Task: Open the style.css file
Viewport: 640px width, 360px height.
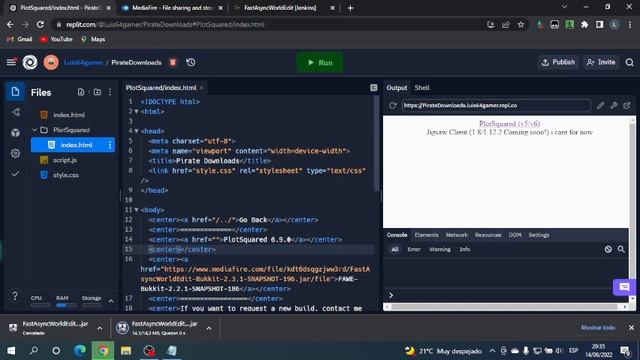Action: click(x=66, y=175)
